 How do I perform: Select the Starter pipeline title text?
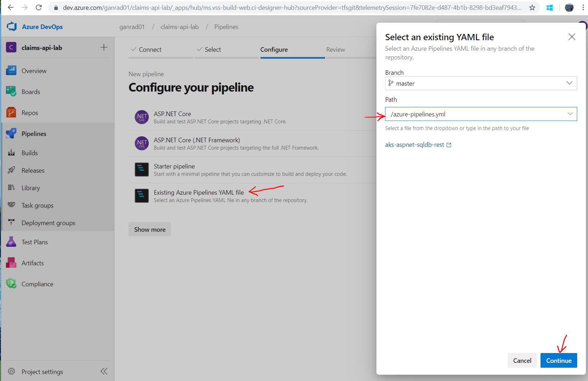tap(174, 166)
